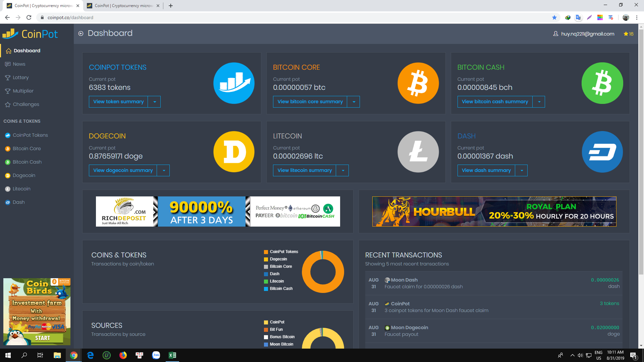Click the Litecoin grey coin icon
Image resolution: width=644 pixels, height=362 pixels.
pos(418,152)
